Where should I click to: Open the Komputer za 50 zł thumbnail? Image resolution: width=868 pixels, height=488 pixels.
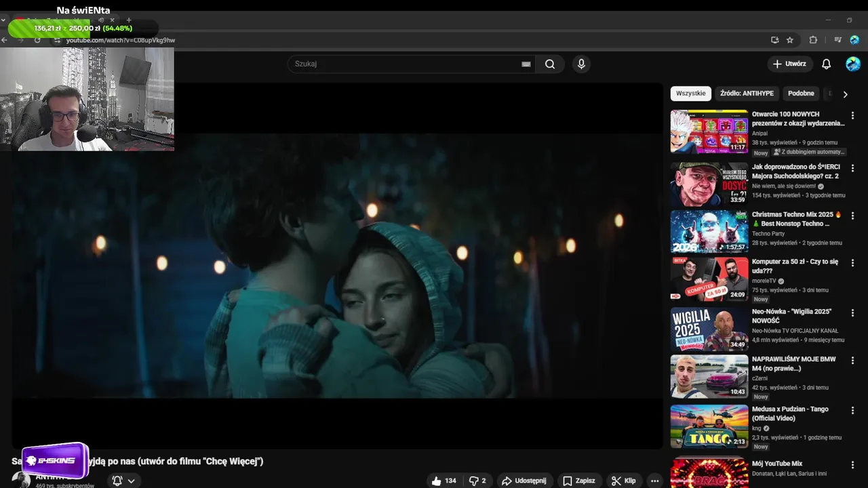coord(709,279)
